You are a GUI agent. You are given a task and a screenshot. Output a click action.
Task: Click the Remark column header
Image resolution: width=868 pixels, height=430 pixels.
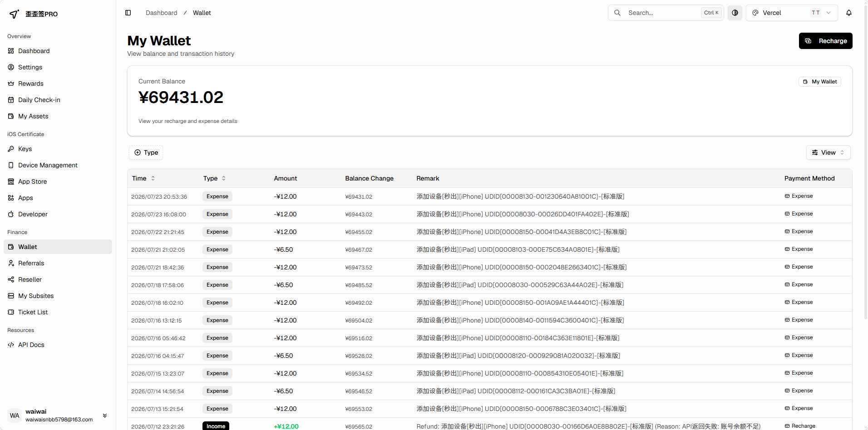tap(428, 178)
